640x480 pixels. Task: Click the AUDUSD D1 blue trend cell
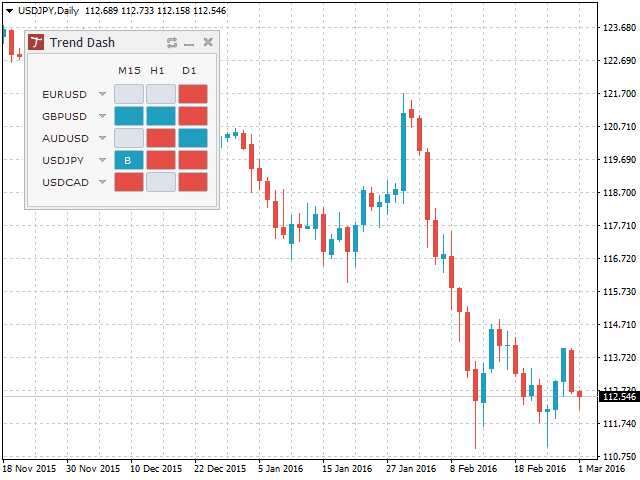point(193,138)
